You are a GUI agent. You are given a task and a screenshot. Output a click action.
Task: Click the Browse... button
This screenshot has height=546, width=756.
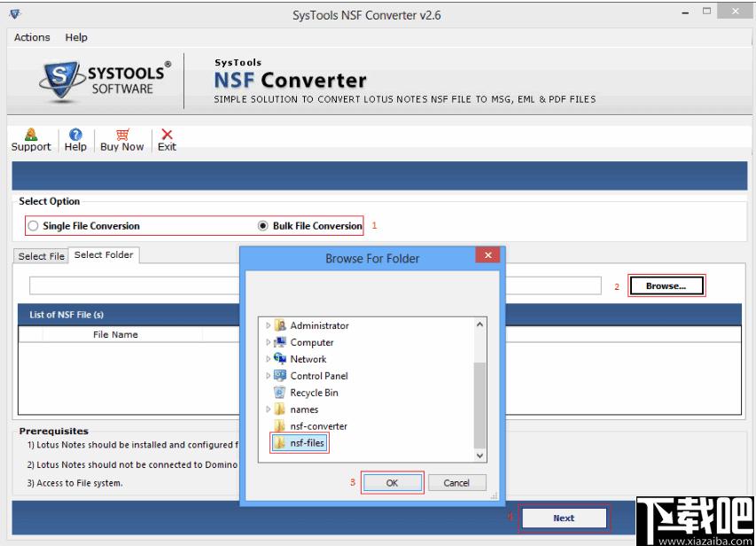[x=666, y=286]
